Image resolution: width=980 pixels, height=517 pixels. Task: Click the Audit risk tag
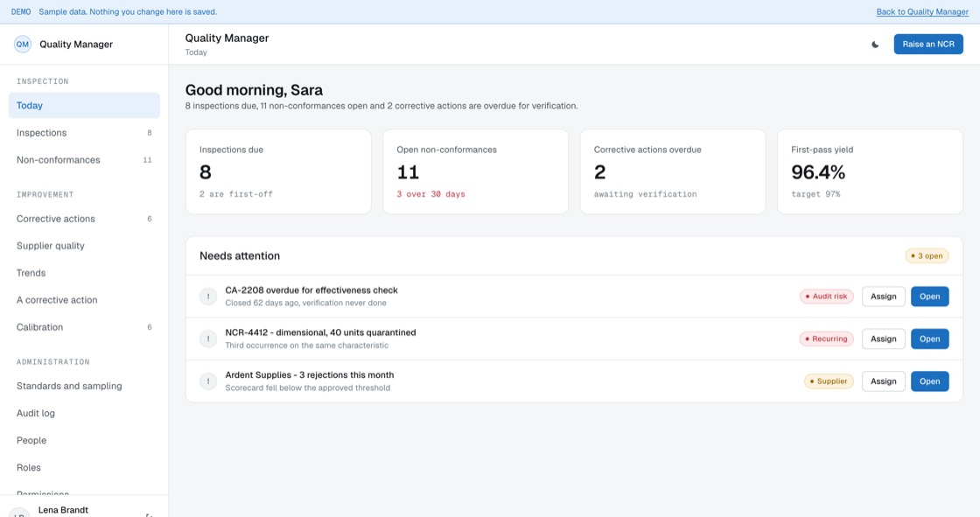[x=826, y=297]
